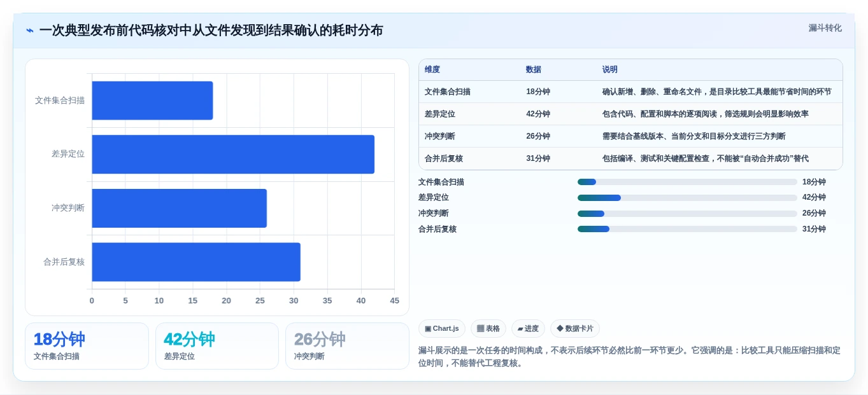Click the 文件集合扫描 progress bar
868x395 pixels.
(x=687, y=182)
